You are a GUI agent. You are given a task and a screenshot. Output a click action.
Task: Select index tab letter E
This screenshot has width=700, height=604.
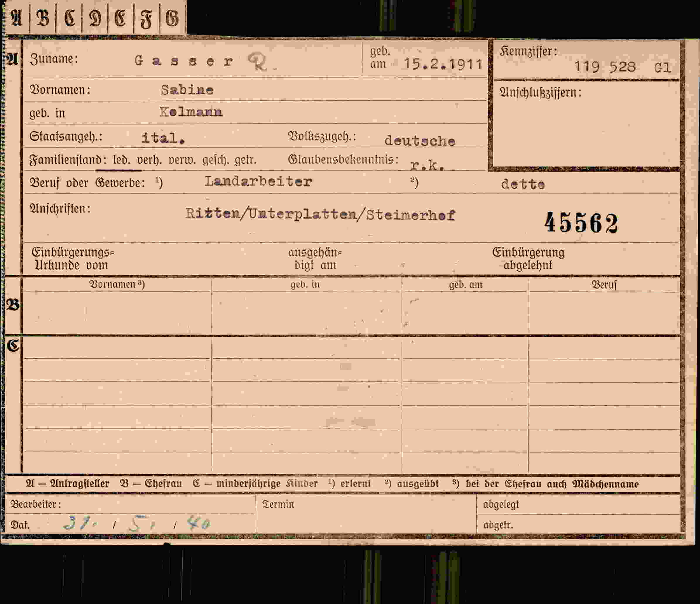120,18
